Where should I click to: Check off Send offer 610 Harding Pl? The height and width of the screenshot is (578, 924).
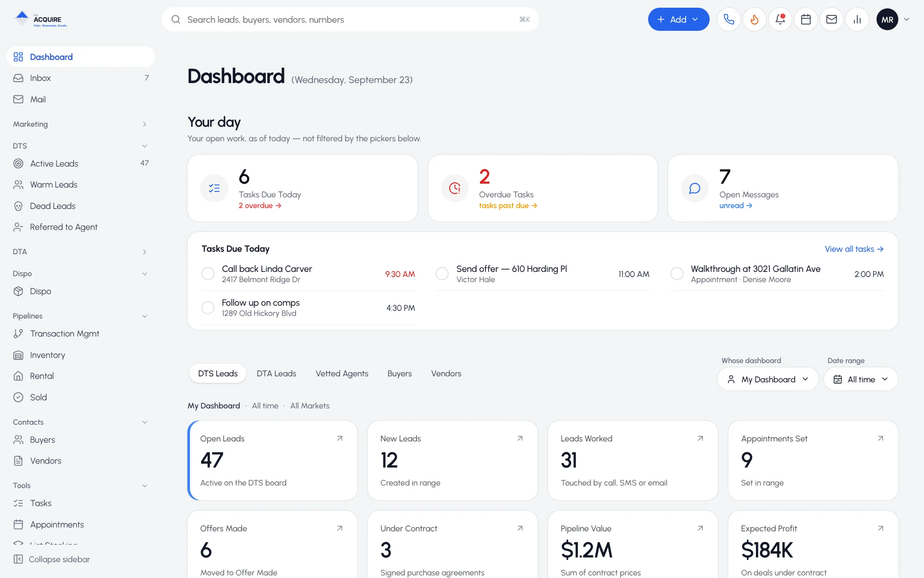tap(442, 274)
